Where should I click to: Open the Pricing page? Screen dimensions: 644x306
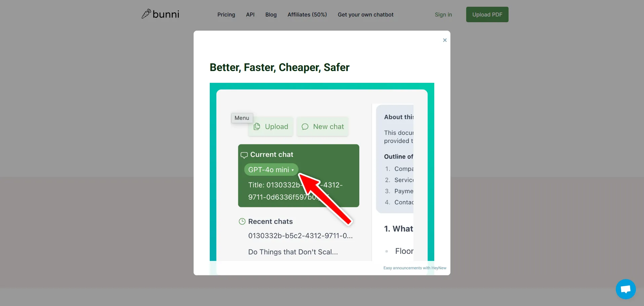tap(226, 14)
